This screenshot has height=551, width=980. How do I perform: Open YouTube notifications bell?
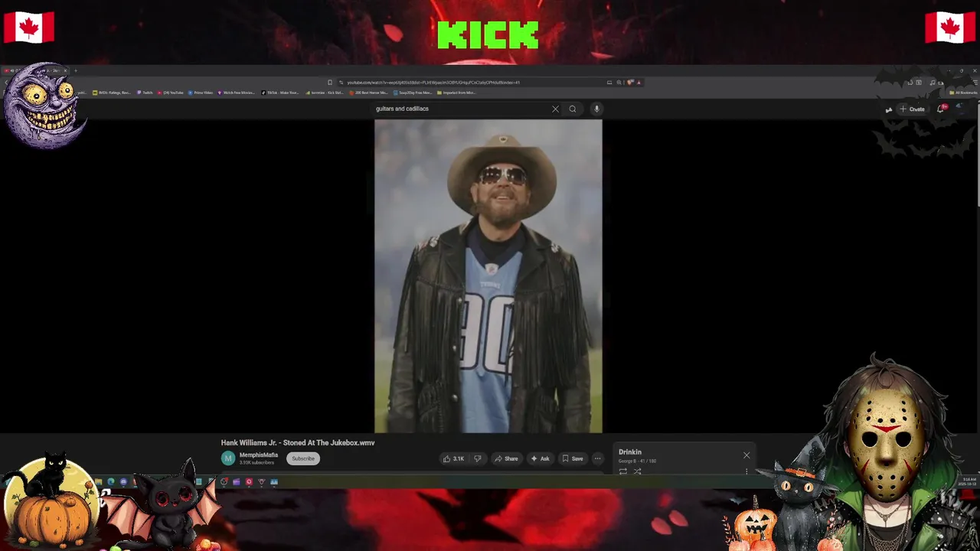click(x=941, y=109)
